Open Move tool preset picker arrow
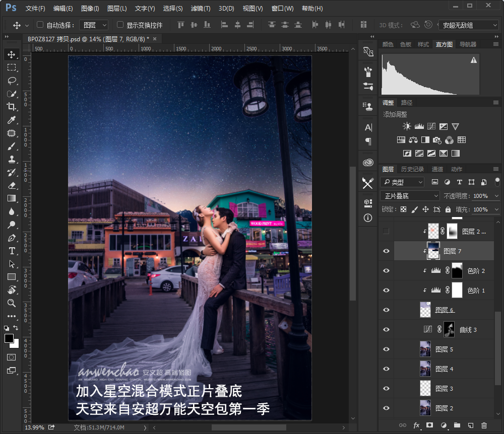 [27, 25]
